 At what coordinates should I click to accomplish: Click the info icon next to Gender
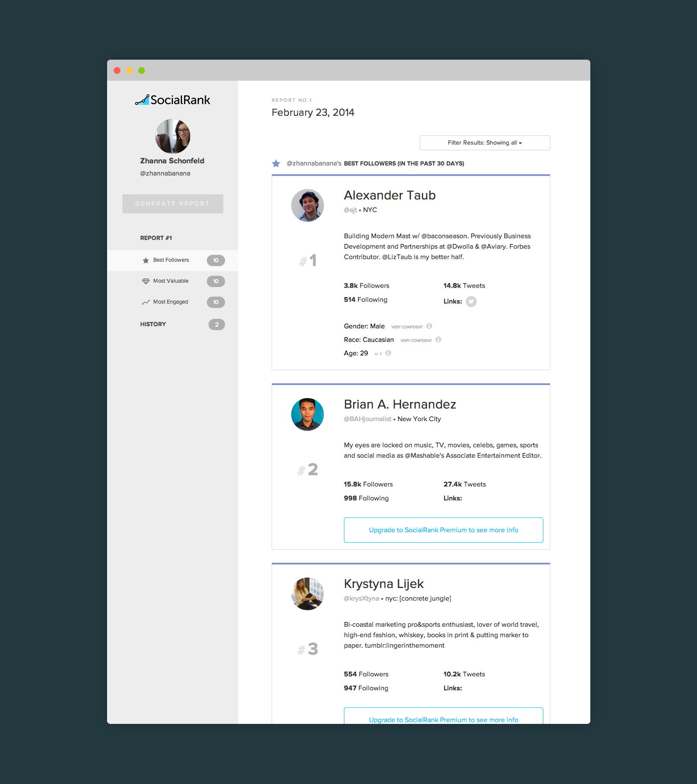click(x=429, y=326)
